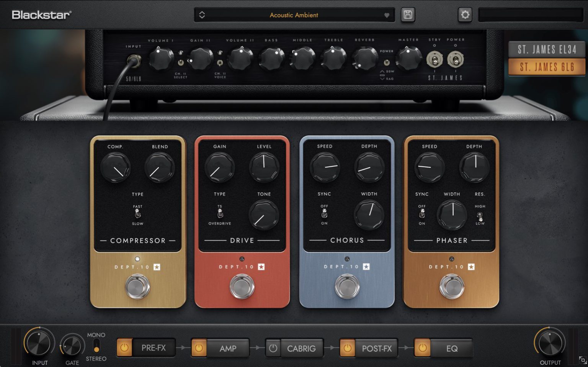
Task: Click the save preset floppy disk icon
Action: [408, 15]
